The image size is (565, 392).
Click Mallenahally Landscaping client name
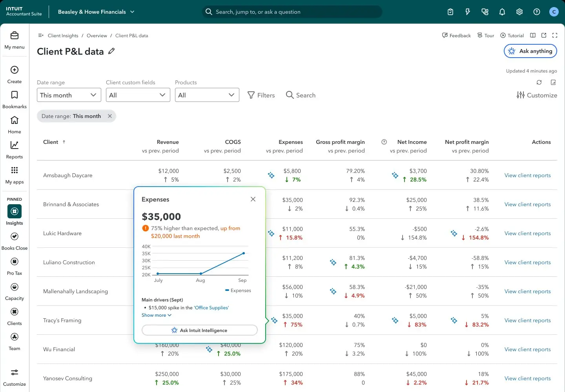point(75,291)
